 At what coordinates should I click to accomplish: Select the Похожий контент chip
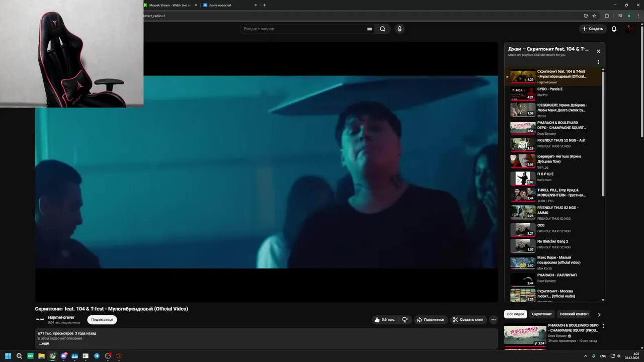click(574, 314)
